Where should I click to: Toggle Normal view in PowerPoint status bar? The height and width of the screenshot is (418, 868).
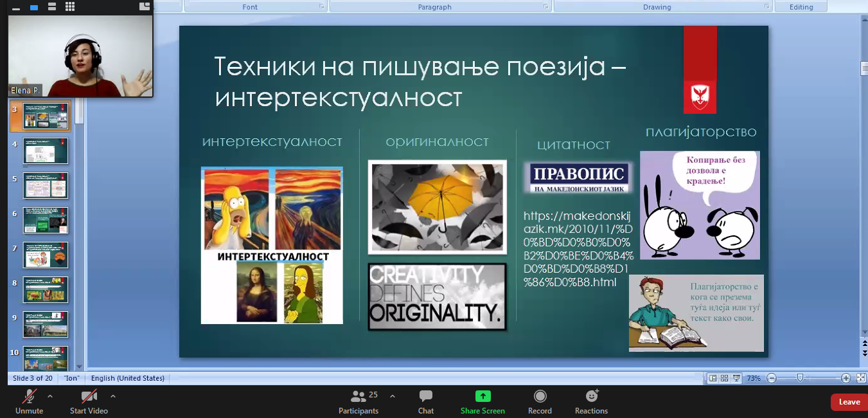point(713,378)
